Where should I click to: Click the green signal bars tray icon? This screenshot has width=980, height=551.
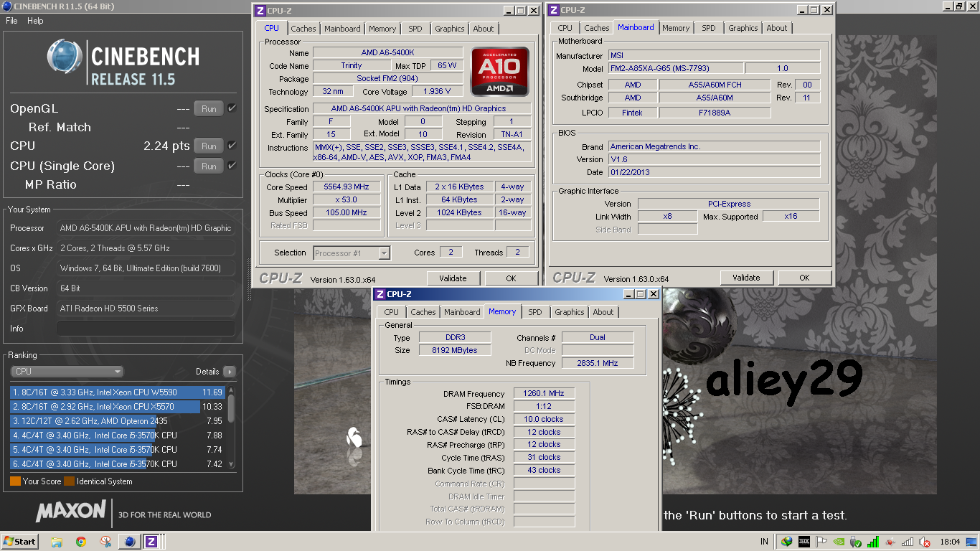874,542
